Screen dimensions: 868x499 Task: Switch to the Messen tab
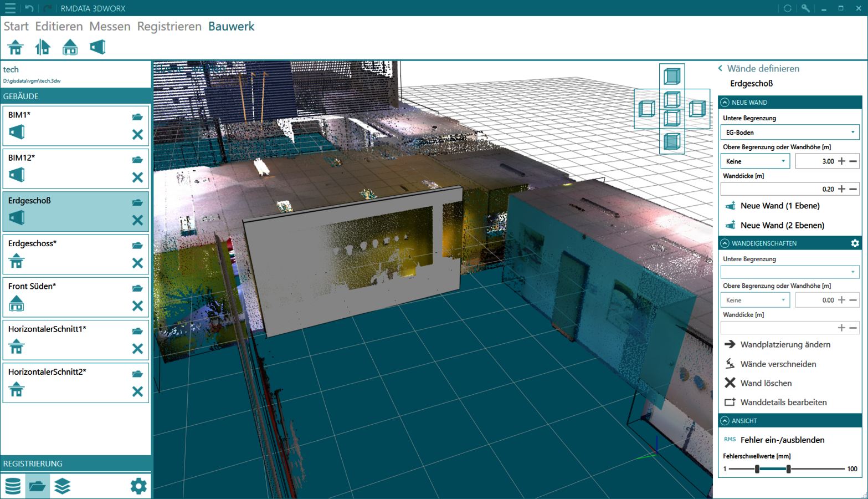[110, 26]
